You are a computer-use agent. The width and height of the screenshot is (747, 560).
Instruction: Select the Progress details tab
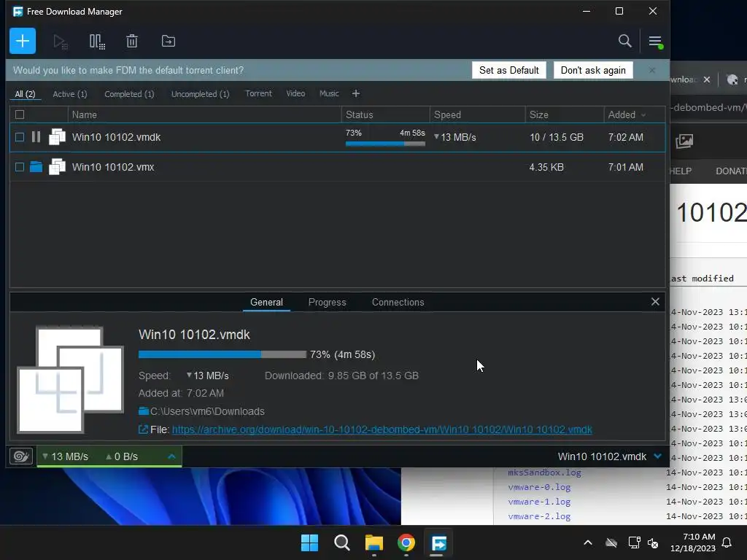(328, 303)
